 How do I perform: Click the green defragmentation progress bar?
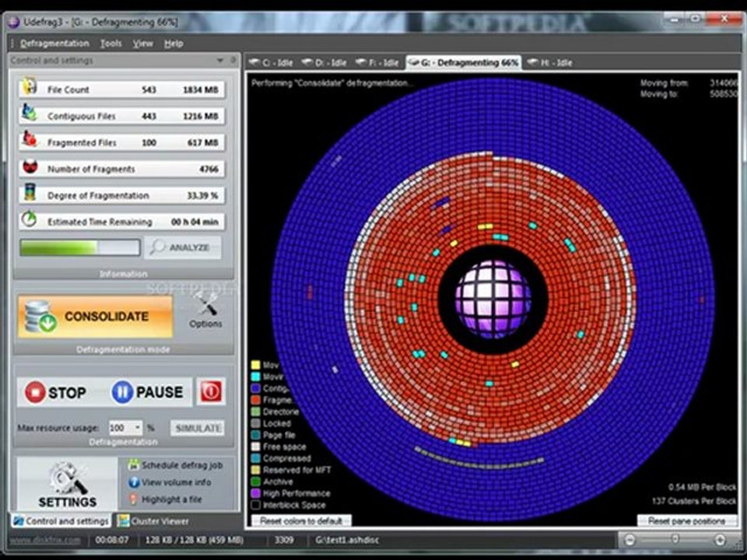[x=80, y=247]
